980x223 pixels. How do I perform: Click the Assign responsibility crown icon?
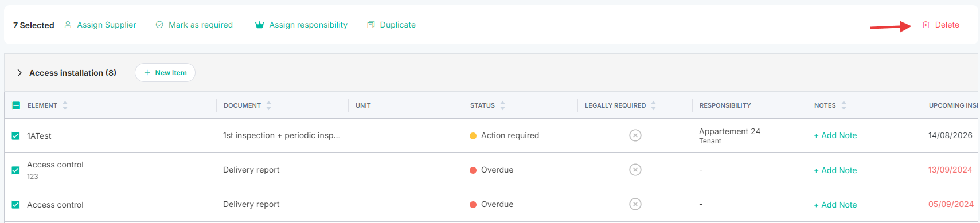point(259,25)
